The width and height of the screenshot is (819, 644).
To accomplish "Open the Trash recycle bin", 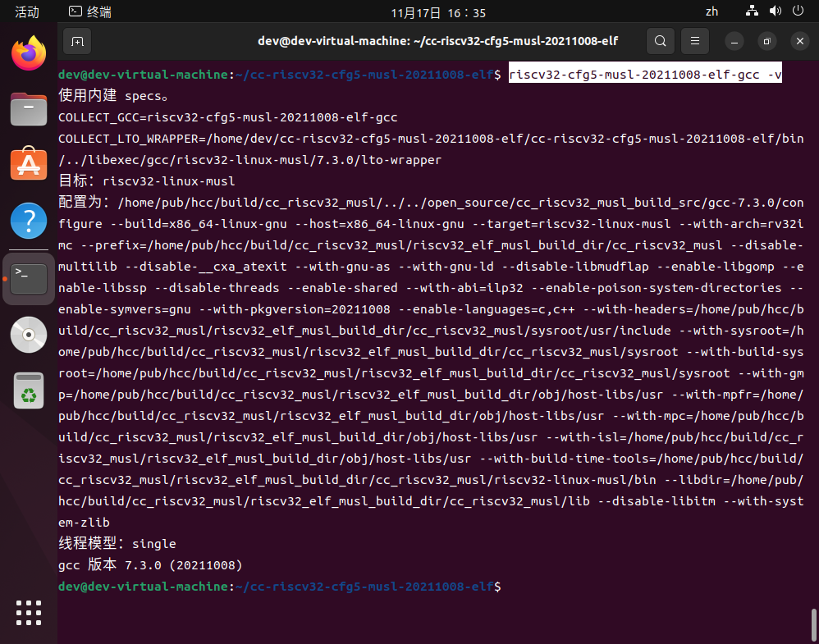I will [28, 390].
